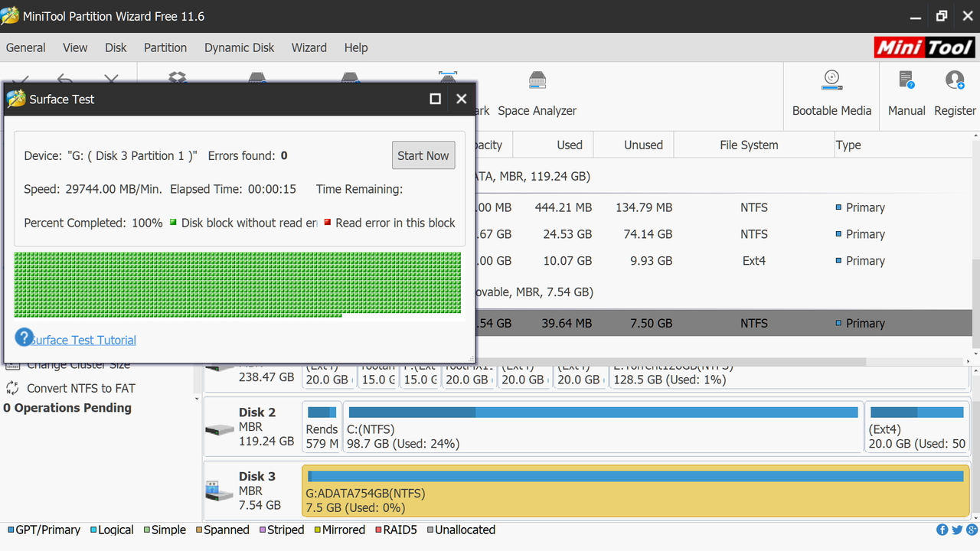
Task: Open the Facebook share icon
Action: point(942,530)
